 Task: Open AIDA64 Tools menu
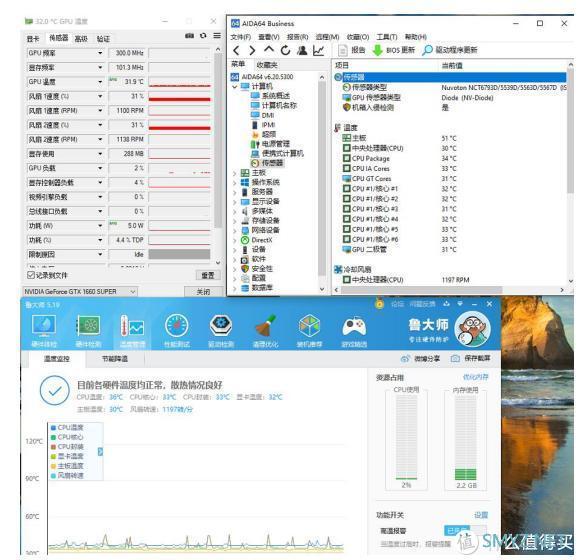click(x=387, y=37)
